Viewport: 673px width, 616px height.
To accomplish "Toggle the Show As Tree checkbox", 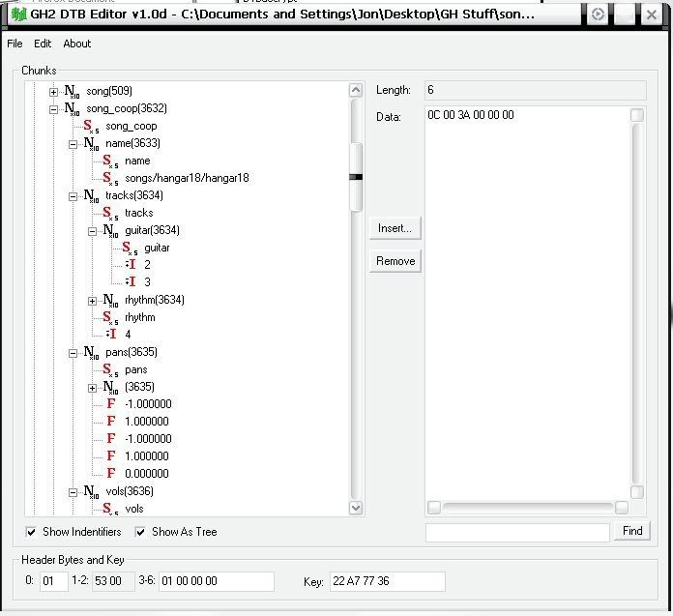I will [140, 532].
